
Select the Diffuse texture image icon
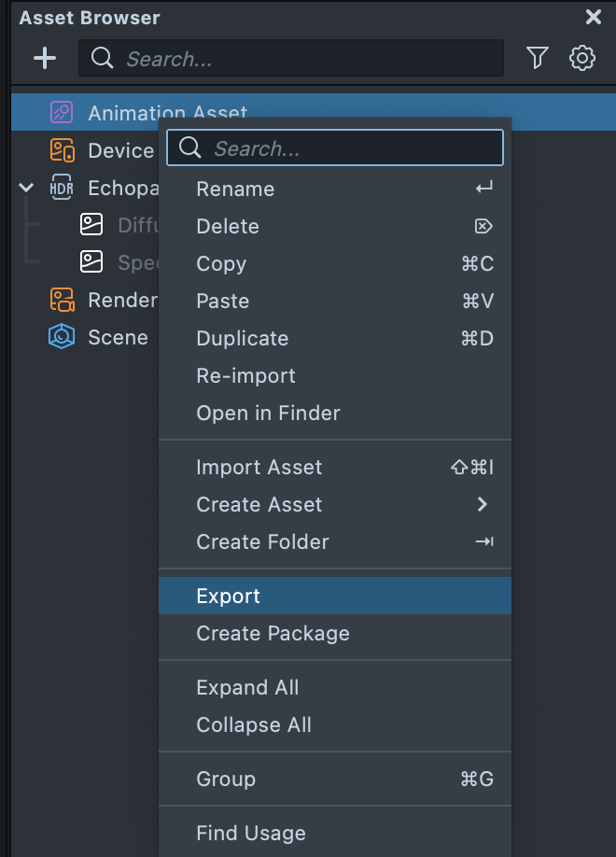[91, 225]
